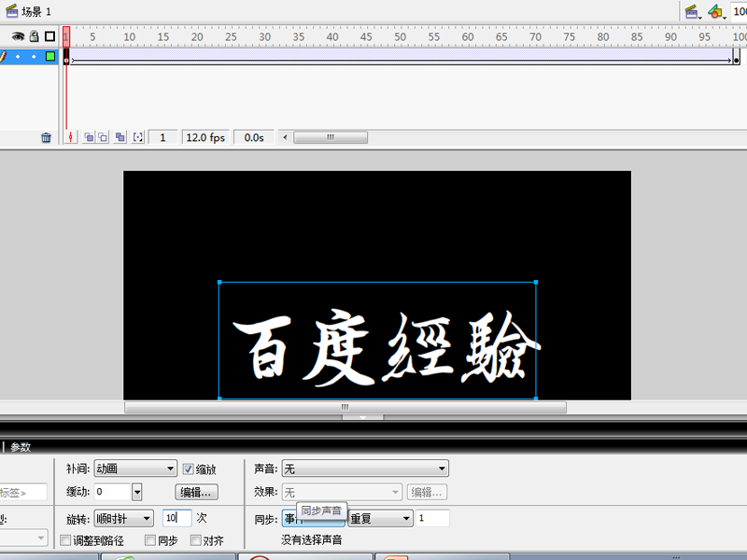Toggle show/hide all layers eye icon
Screen dimensions: 747x560
tap(18, 36)
